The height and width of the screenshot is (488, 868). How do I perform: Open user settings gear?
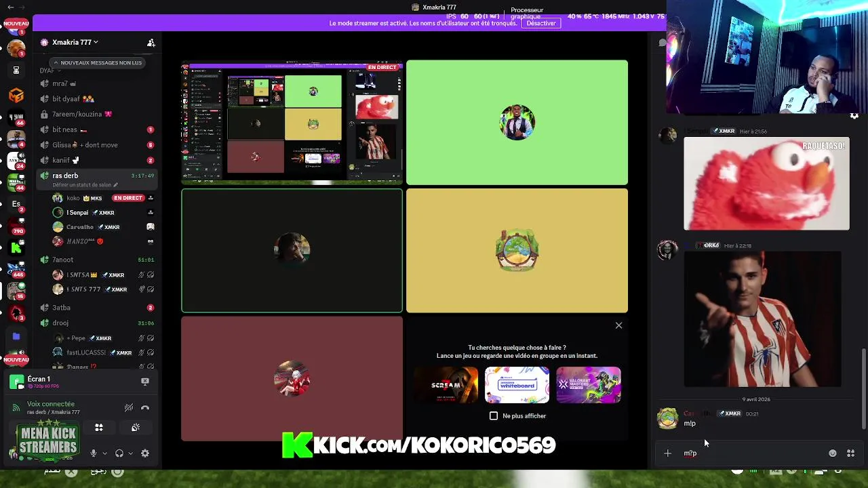144,453
